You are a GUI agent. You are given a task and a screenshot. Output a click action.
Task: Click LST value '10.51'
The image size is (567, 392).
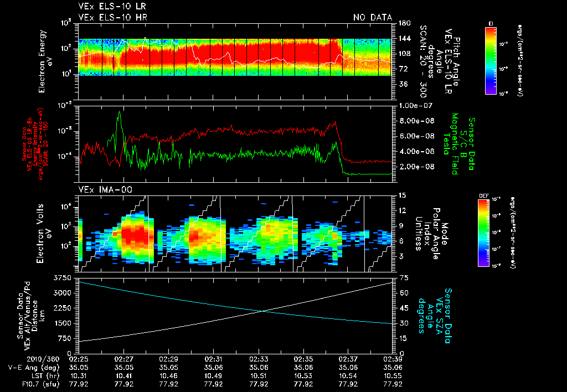[259, 376]
